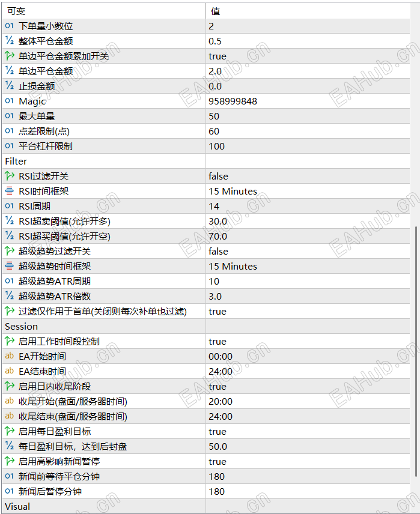This screenshot has width=420, height=514.
Task: Click the boolean icon beside 超级趋势过滤开关
Action: (x=10, y=251)
